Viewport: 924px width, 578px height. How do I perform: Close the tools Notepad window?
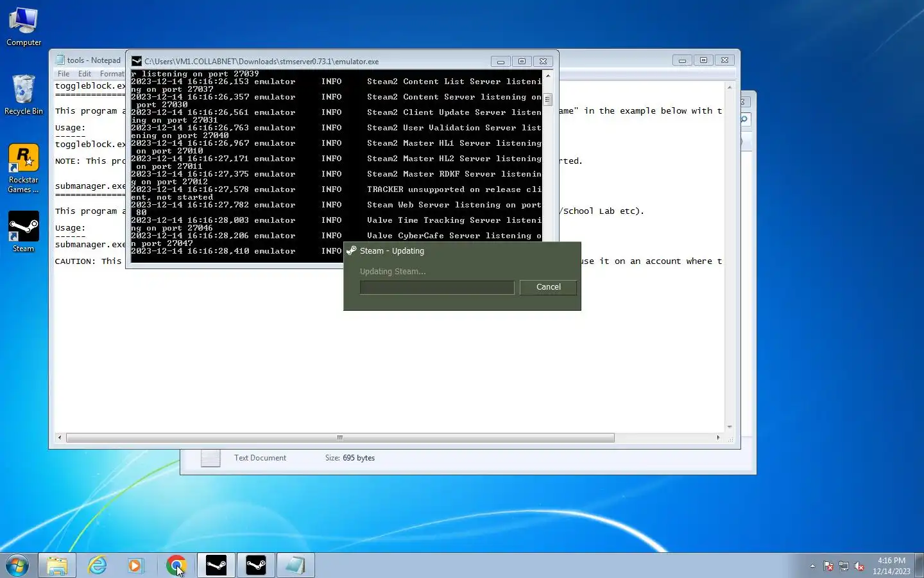(x=724, y=60)
